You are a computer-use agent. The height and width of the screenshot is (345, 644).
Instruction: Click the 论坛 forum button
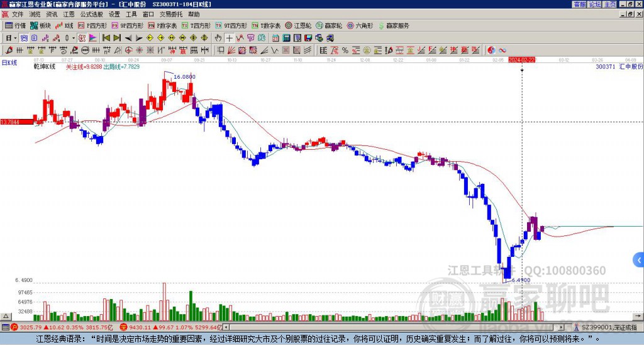pyautogui.click(x=594, y=4)
